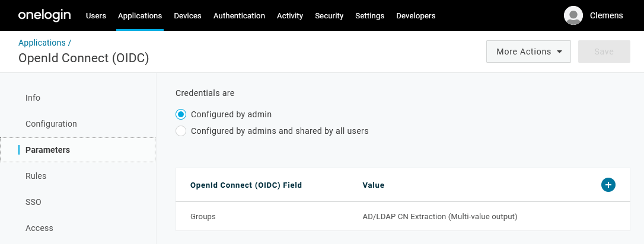Go to the Info tab
Viewport: 644px width, 244px height.
point(33,98)
